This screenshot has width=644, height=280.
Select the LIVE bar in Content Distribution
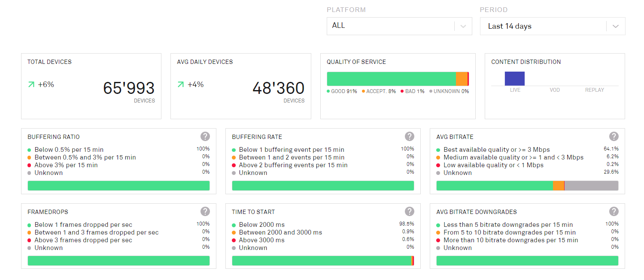click(x=514, y=78)
